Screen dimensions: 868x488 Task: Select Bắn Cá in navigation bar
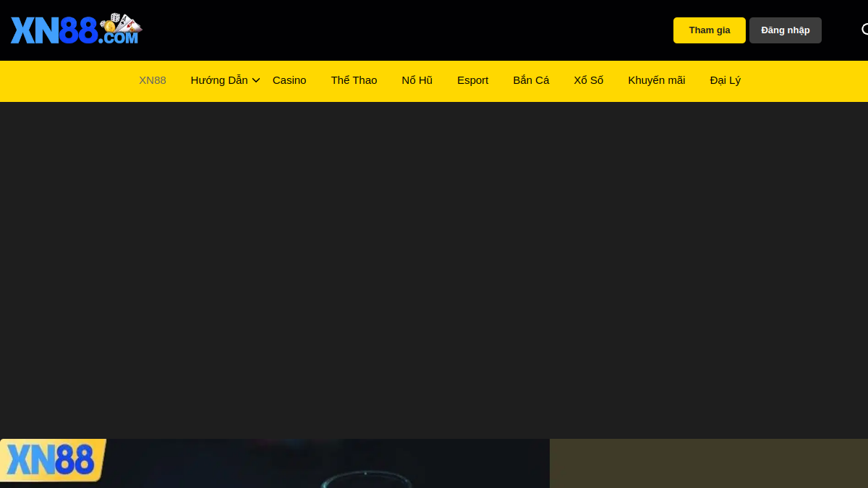(x=531, y=80)
